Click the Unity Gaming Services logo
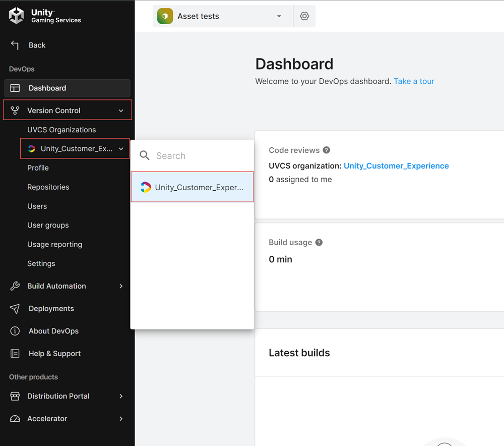The image size is (504, 446). 17,16
